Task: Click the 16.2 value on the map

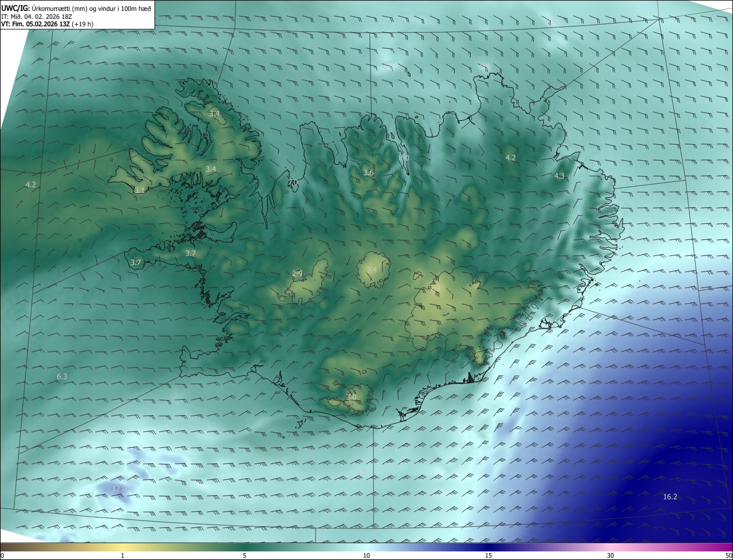Action: click(670, 496)
